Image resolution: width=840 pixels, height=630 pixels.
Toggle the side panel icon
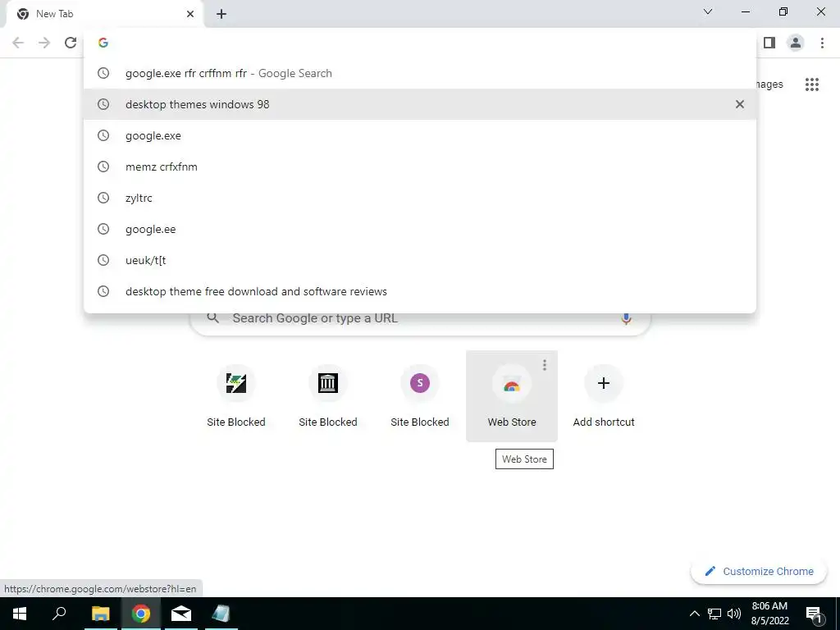(769, 43)
